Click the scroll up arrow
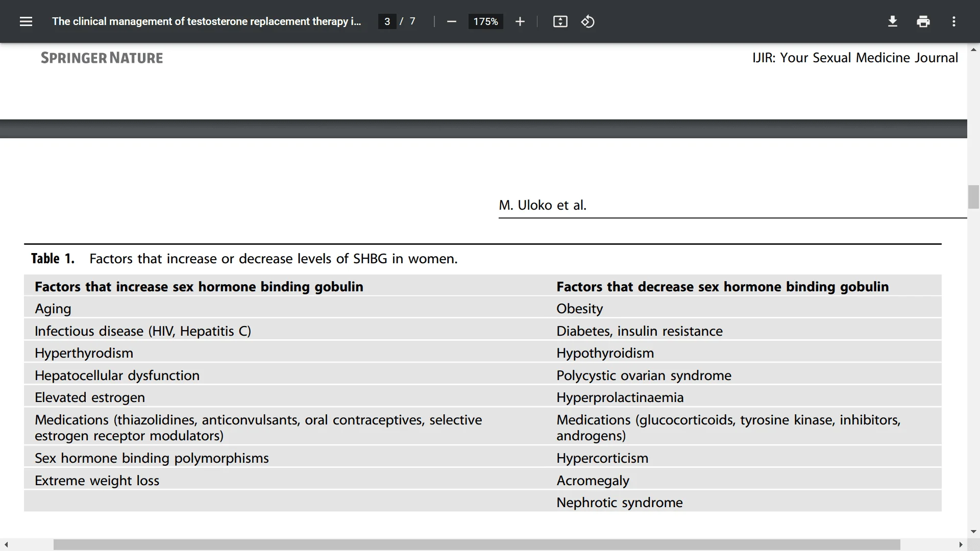Image resolution: width=980 pixels, height=551 pixels. coord(973,49)
